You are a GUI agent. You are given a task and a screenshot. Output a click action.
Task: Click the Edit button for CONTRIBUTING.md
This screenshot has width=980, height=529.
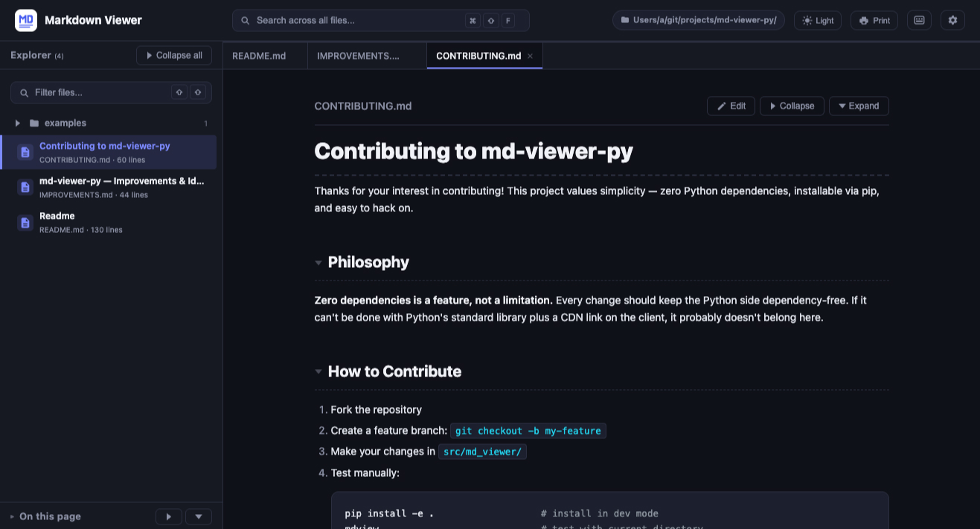point(731,106)
